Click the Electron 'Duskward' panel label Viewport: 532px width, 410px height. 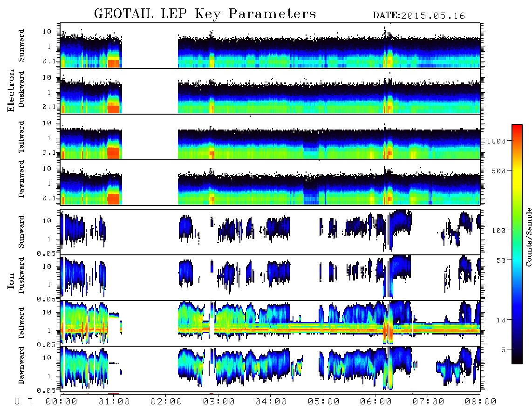pyautogui.click(x=21, y=89)
